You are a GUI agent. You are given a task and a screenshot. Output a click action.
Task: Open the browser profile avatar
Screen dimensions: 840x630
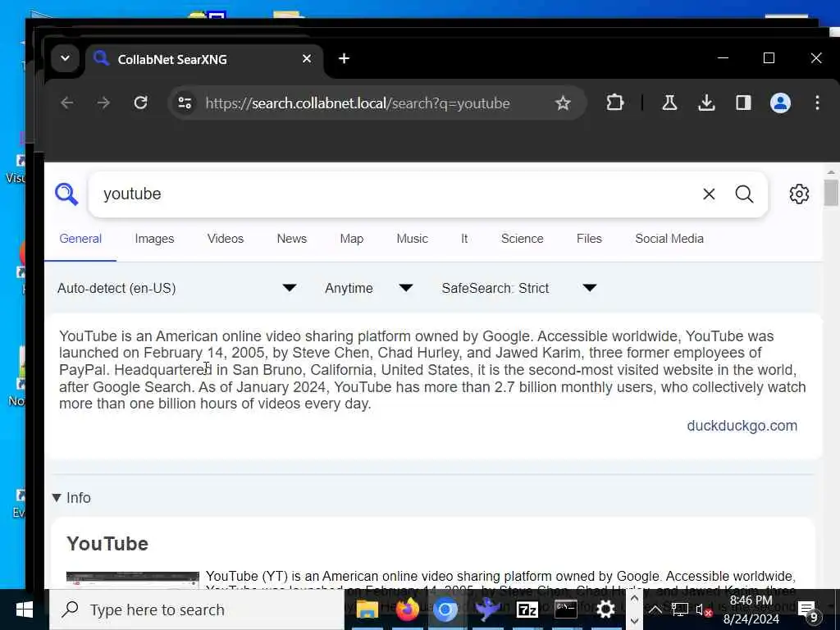780,103
